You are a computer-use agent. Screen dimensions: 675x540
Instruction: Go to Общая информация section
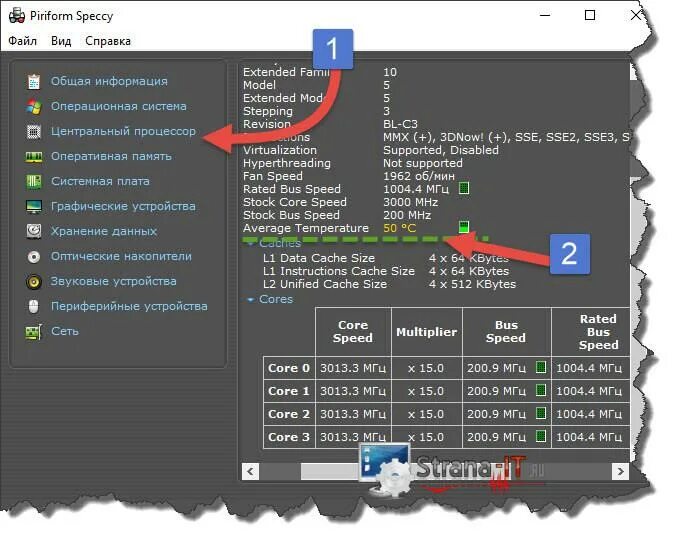pos(109,81)
